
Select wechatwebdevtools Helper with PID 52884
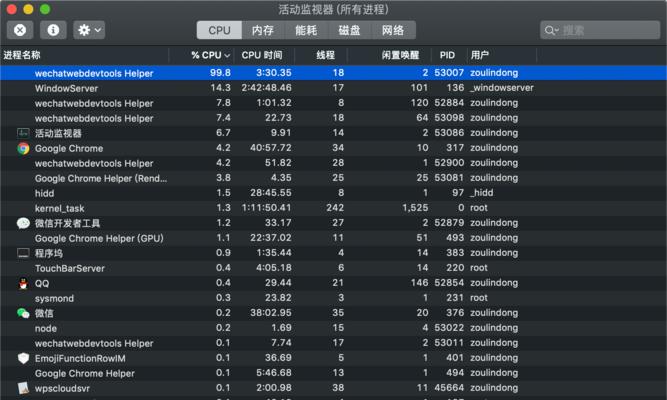tap(334, 103)
